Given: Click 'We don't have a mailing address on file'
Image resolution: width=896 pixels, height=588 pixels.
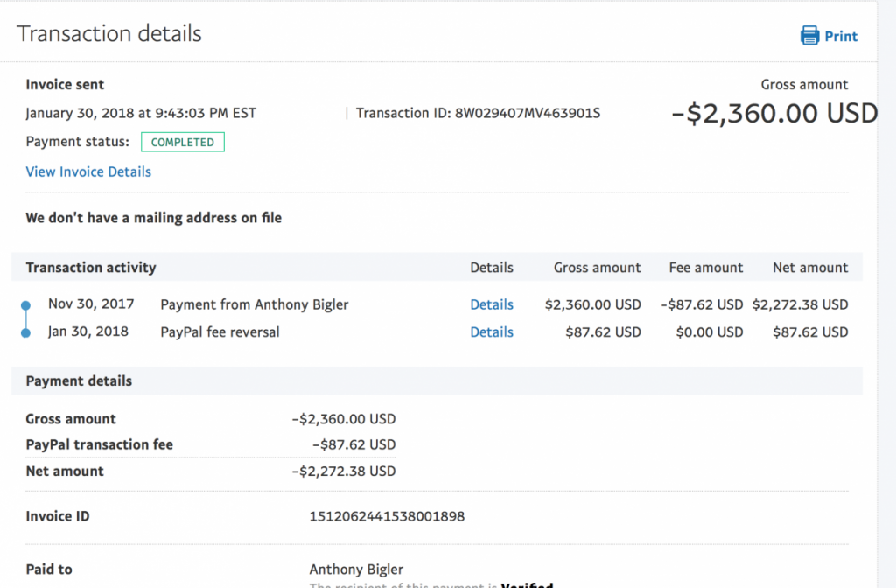Looking at the screenshot, I should [x=154, y=218].
